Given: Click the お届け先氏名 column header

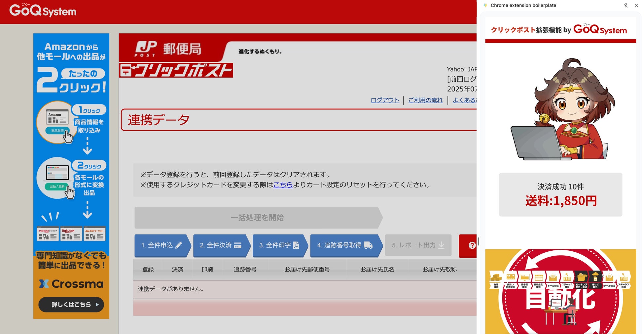Looking at the screenshot, I should [377, 270].
